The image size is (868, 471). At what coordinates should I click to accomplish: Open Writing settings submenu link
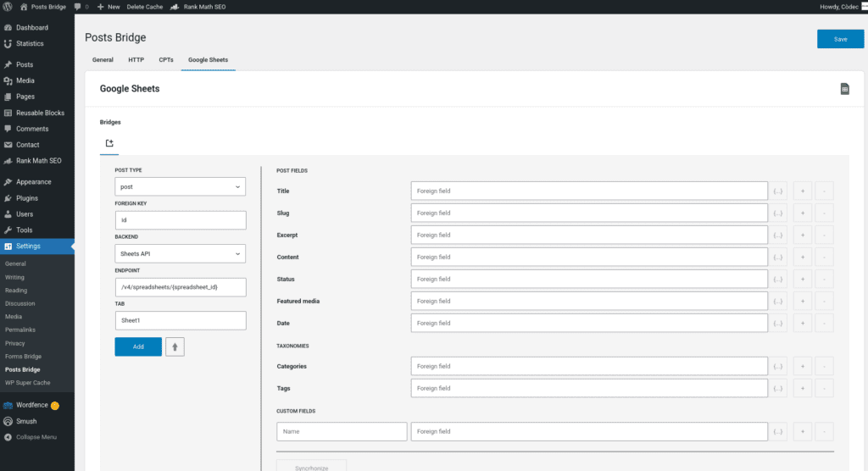click(x=14, y=277)
